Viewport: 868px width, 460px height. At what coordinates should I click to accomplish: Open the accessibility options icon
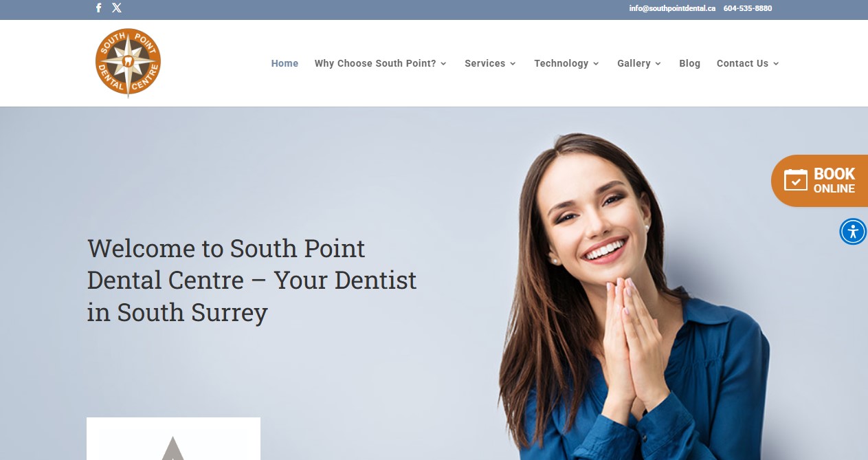tap(853, 231)
